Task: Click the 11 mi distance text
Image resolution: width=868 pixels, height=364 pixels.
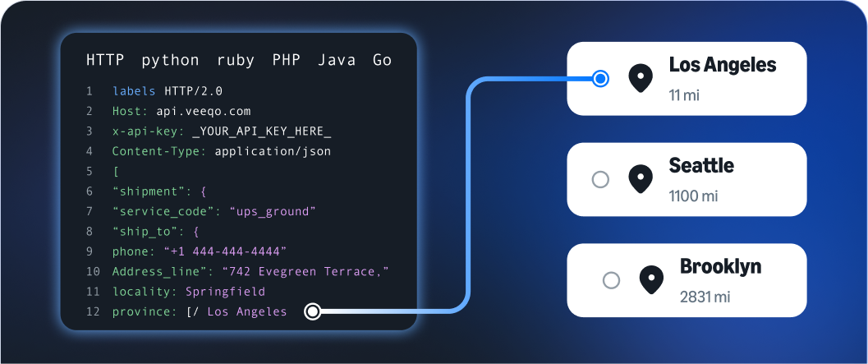Action: (684, 95)
